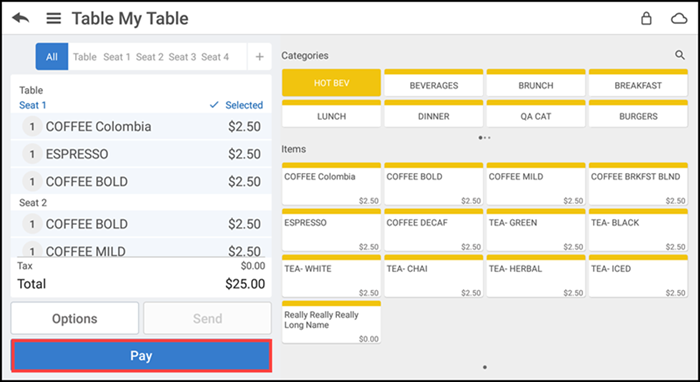The width and height of the screenshot is (700, 382).
Task: Add TEA- ICED item
Action: tap(638, 276)
